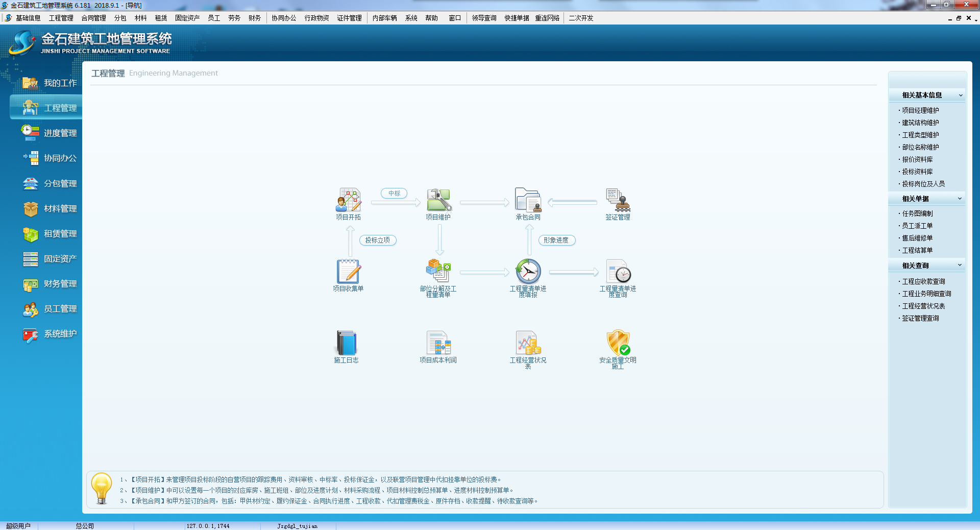Open the 签证管理 stamp icon

(618, 200)
